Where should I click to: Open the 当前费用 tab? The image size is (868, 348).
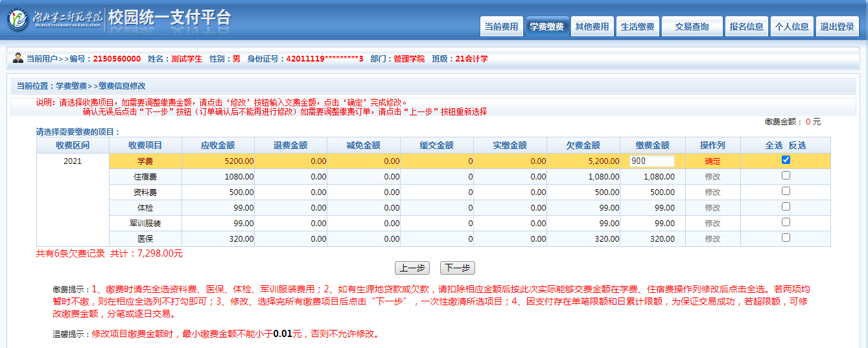501,27
